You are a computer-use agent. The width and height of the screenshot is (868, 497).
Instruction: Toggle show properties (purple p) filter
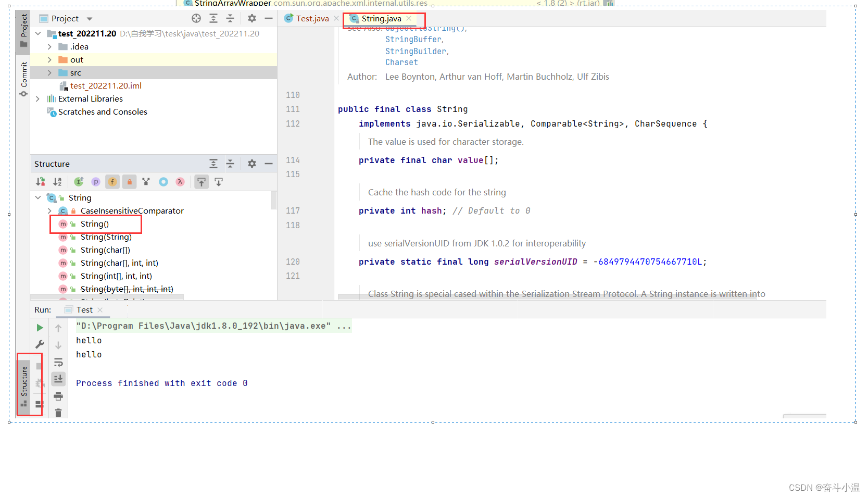tap(96, 182)
